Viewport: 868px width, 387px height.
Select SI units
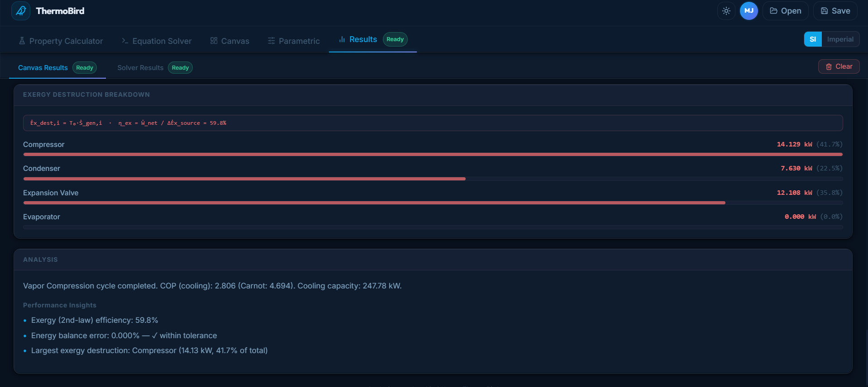click(x=813, y=39)
